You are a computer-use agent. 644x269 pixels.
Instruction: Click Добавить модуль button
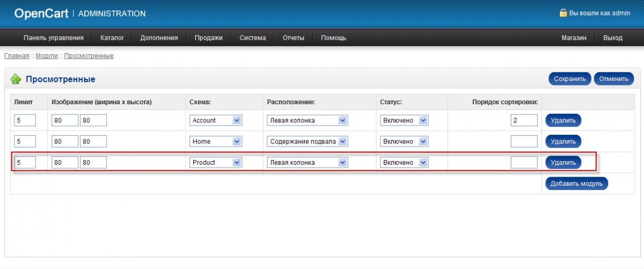576,184
